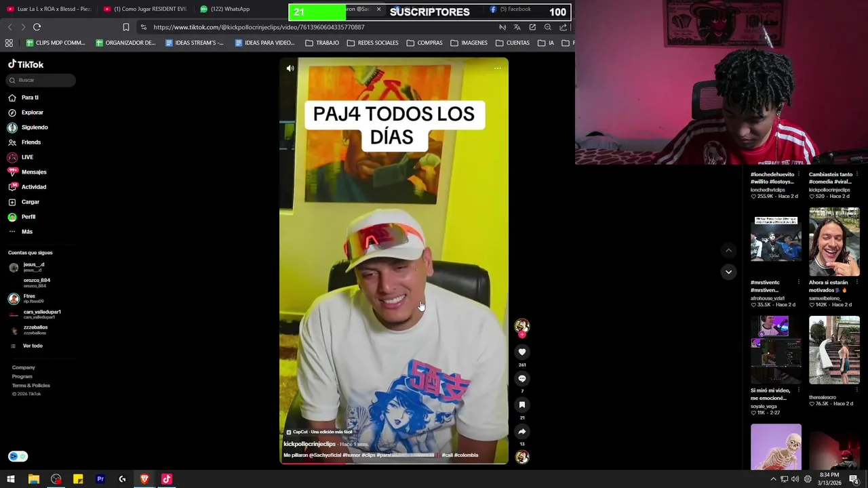868x488 pixels.
Task: Open the browser apps grid icon
Action: pyautogui.click(x=9, y=43)
